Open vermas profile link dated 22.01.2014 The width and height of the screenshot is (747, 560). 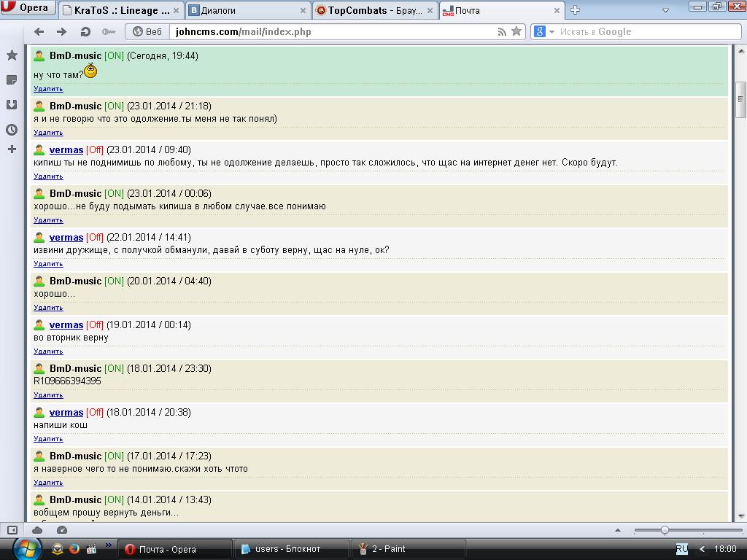click(66, 238)
